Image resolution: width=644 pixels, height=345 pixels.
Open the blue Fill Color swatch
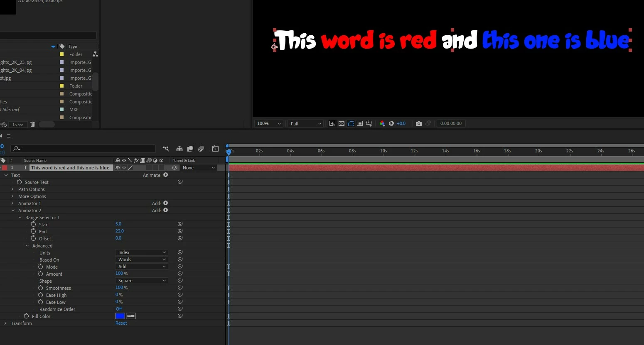point(120,316)
